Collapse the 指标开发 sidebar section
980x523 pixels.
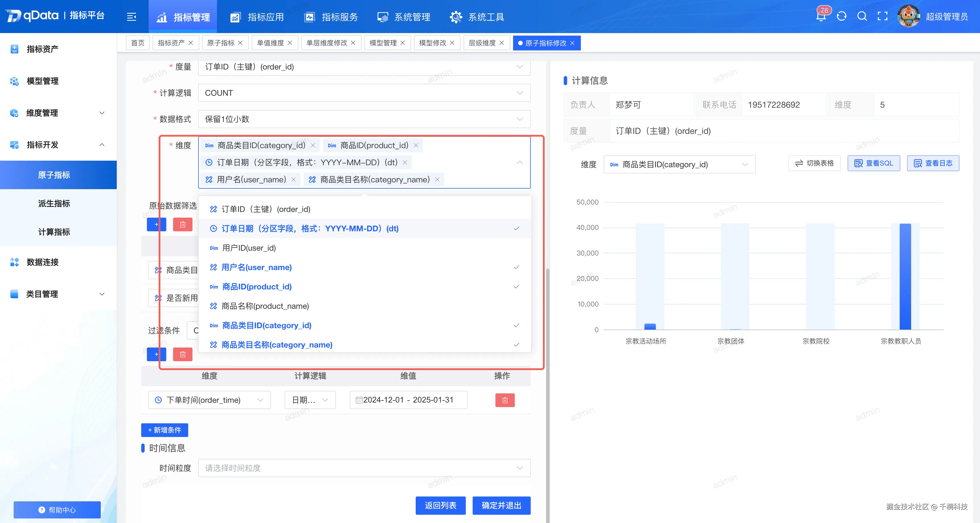101,145
